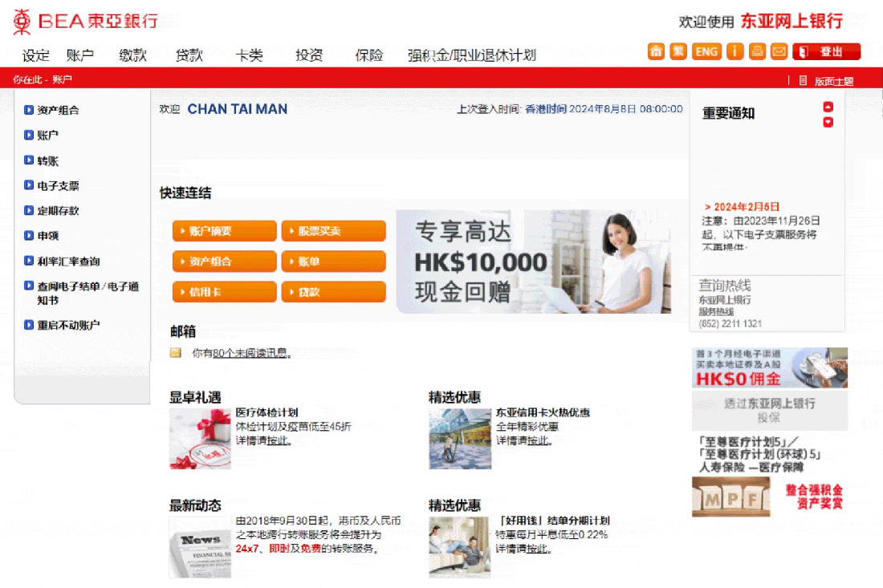883x588 pixels.
Task: Open the 保险 menu
Action: point(369,55)
